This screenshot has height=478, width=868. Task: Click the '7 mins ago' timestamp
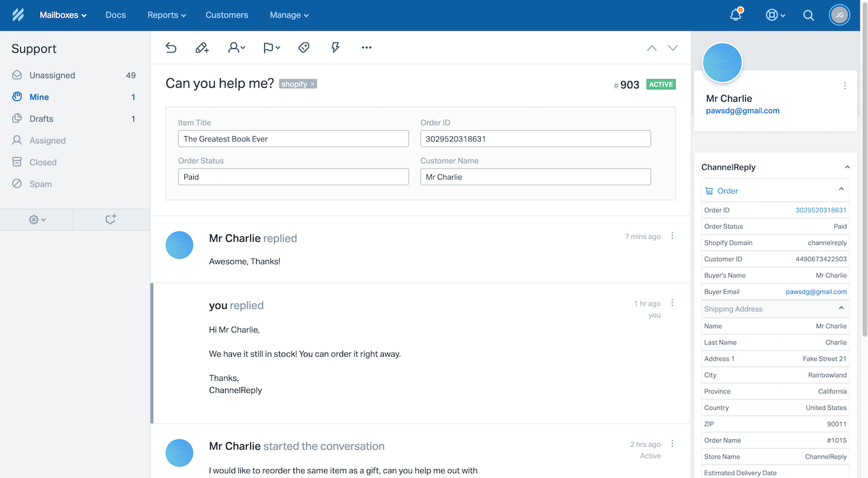(642, 236)
